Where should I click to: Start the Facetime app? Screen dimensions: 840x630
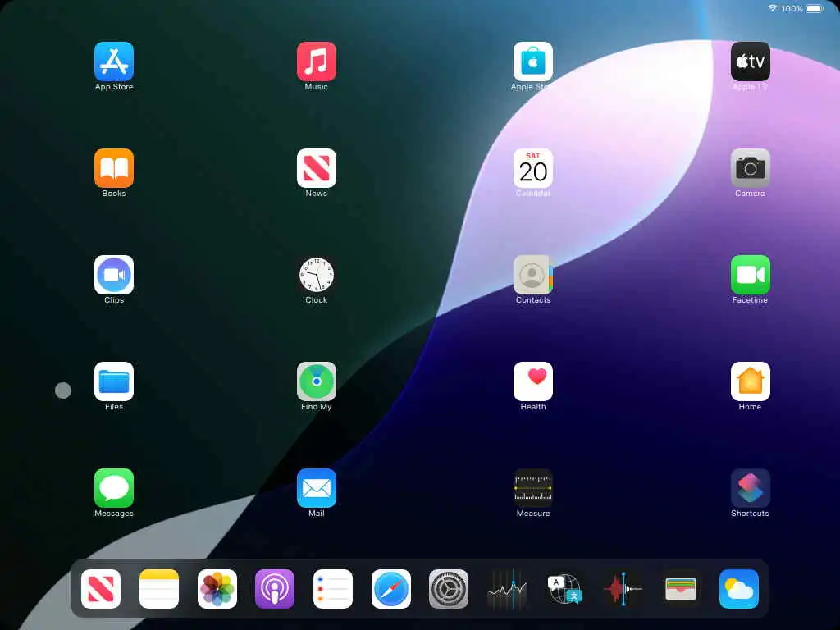[750, 274]
